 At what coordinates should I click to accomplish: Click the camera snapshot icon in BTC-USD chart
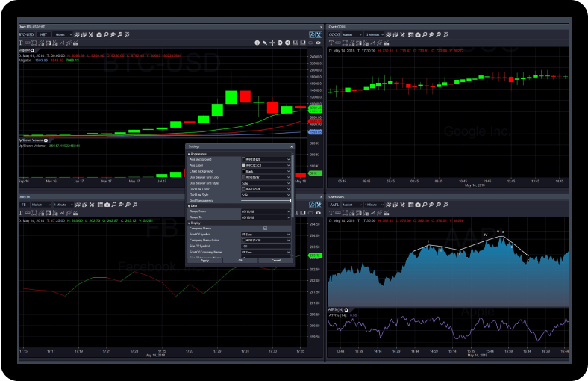click(98, 34)
